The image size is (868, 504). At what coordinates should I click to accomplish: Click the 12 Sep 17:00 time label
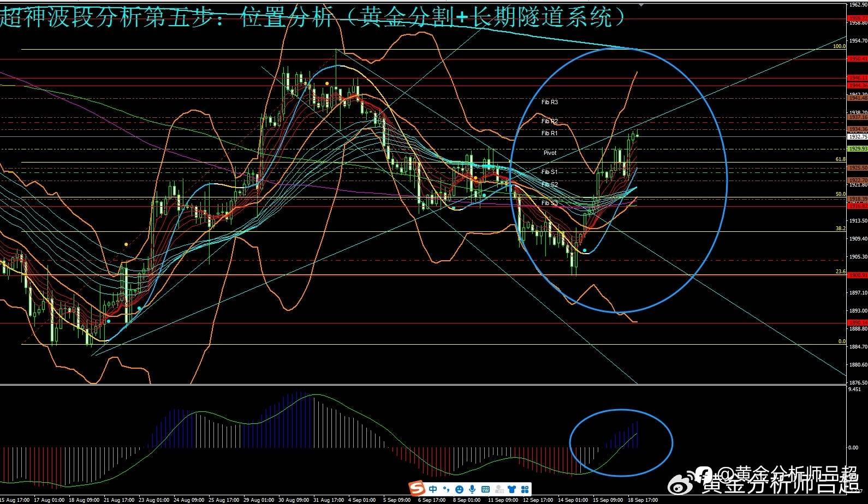tap(538, 500)
